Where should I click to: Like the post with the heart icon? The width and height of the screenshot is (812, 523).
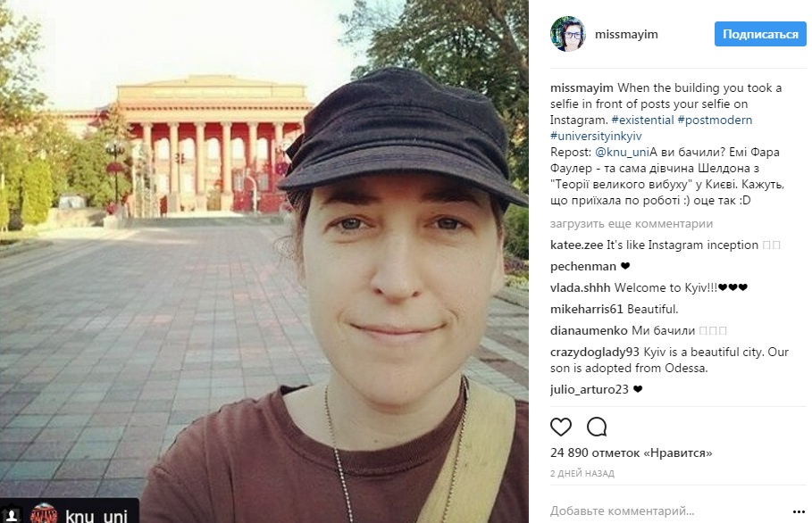click(x=561, y=427)
